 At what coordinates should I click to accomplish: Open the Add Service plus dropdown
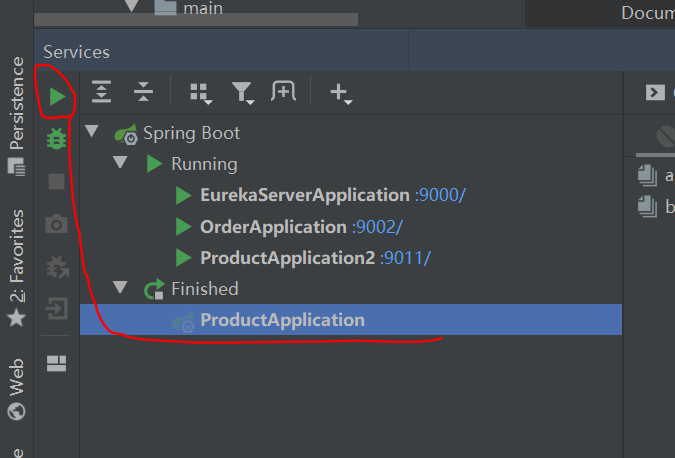pos(341,94)
